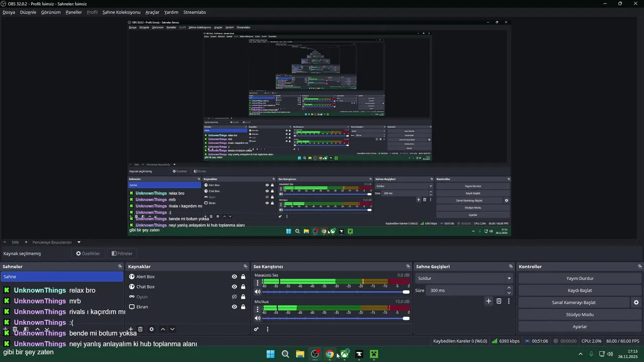The height and width of the screenshot is (362, 644).
Task: Open audio mixer three-dot menu at bottom
Action: 268,329
